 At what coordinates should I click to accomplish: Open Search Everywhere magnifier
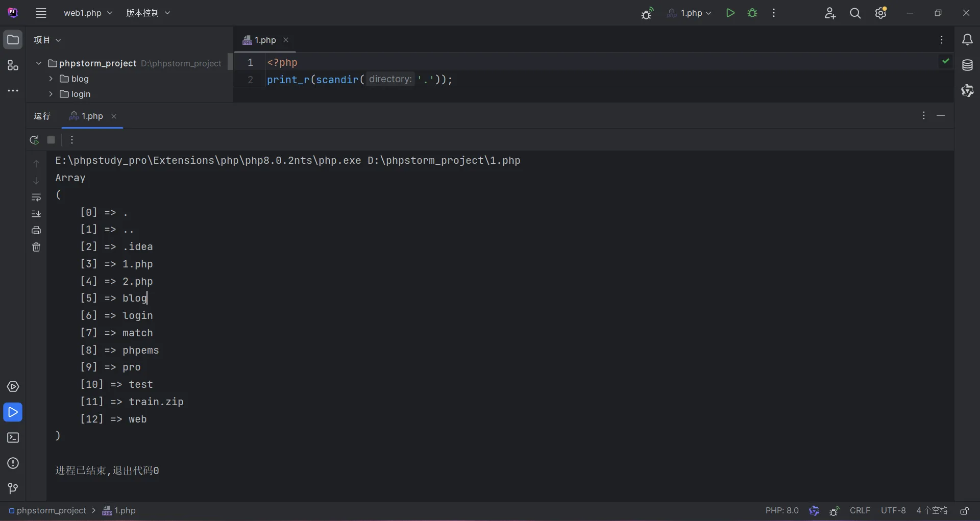click(x=855, y=13)
